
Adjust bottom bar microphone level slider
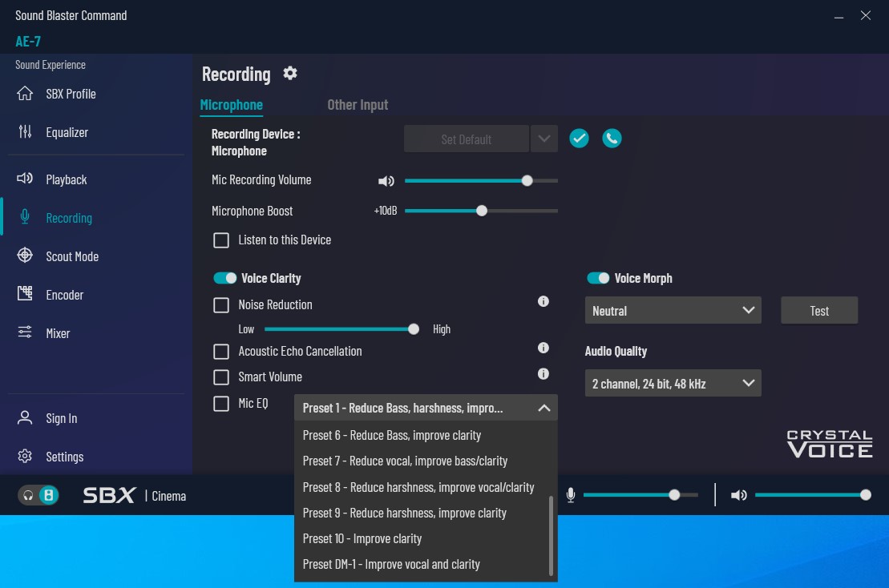tap(640, 495)
